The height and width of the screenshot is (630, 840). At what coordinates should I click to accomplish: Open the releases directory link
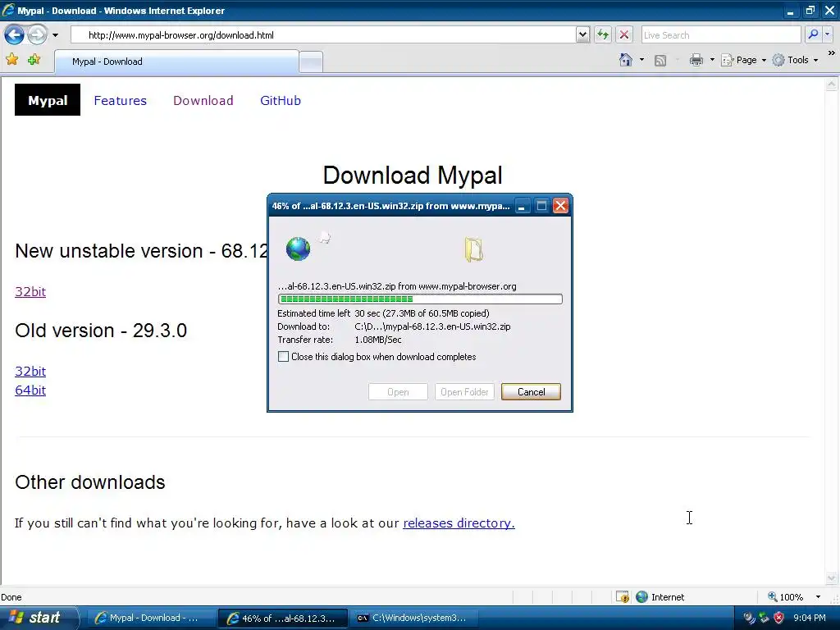pyautogui.click(x=459, y=523)
